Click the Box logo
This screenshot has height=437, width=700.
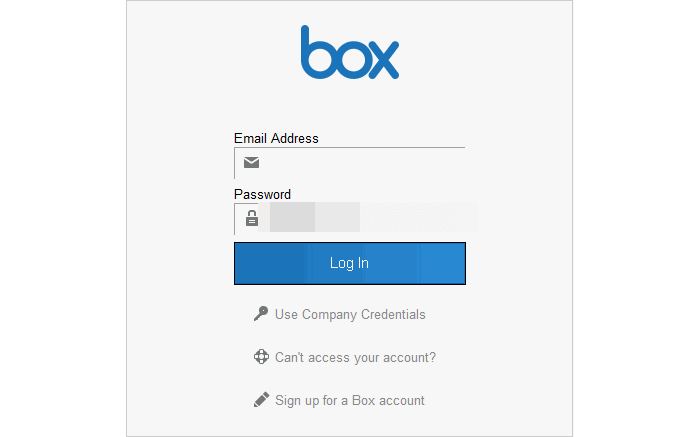350,52
